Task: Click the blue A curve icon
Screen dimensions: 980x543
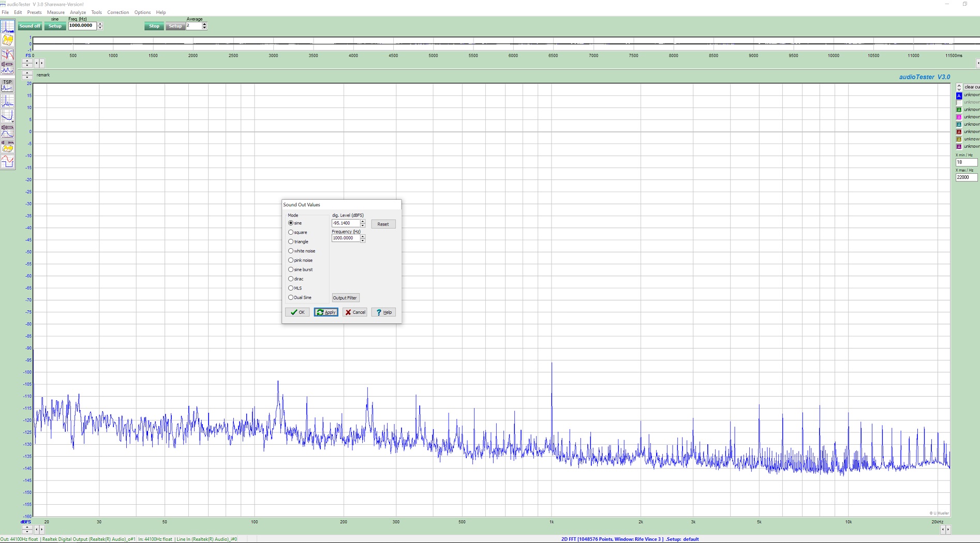Action: 959,95
